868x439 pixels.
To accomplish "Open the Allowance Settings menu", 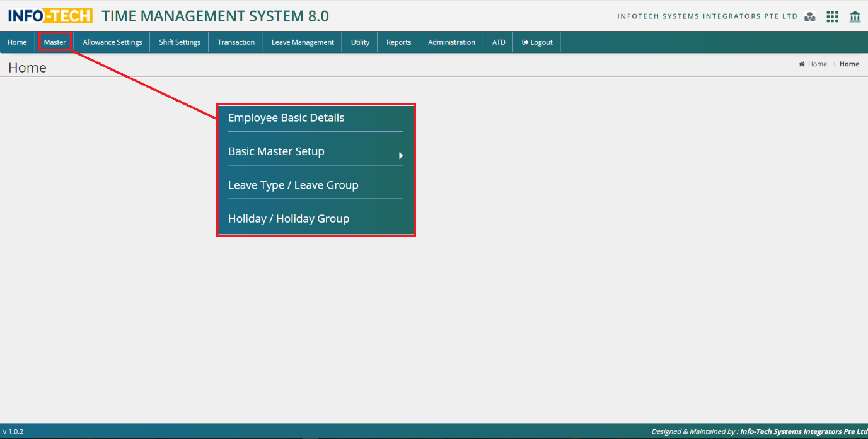I will click(112, 42).
